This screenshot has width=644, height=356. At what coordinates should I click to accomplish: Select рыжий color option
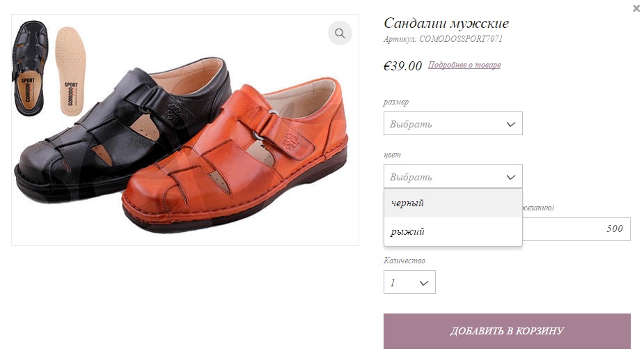453,231
